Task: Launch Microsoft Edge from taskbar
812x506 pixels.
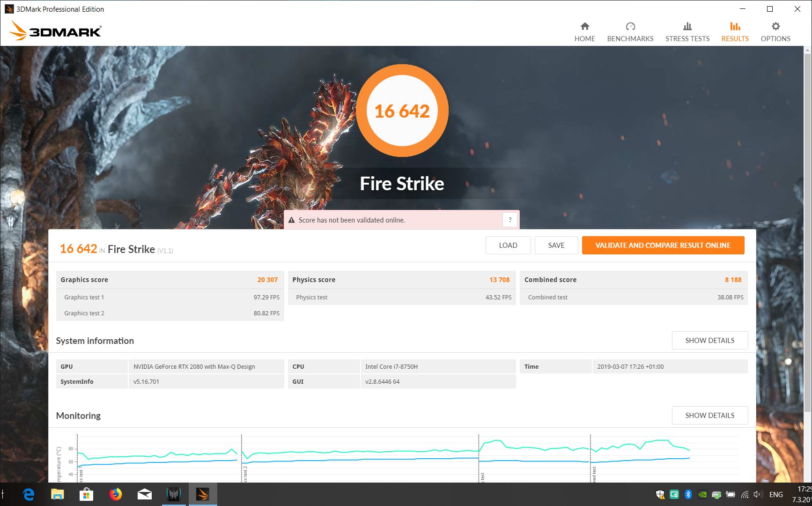Action: pos(29,494)
